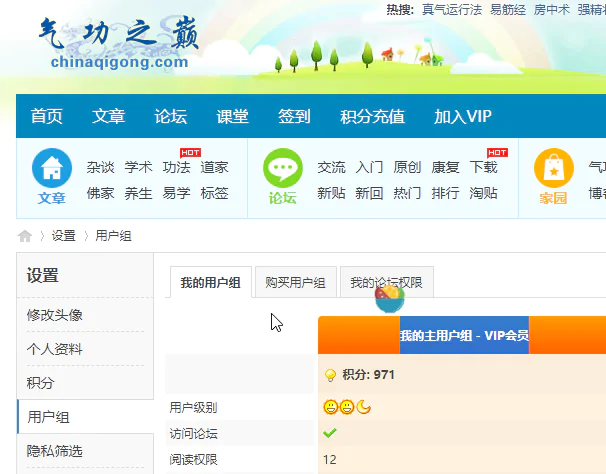View 新回 newest replies
The image size is (606, 474).
tap(369, 193)
